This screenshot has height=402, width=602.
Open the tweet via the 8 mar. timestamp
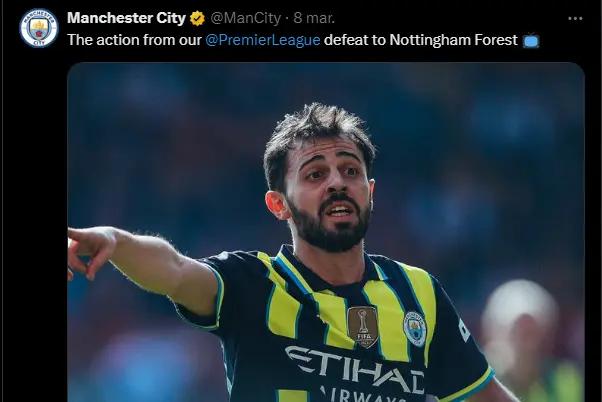point(314,18)
